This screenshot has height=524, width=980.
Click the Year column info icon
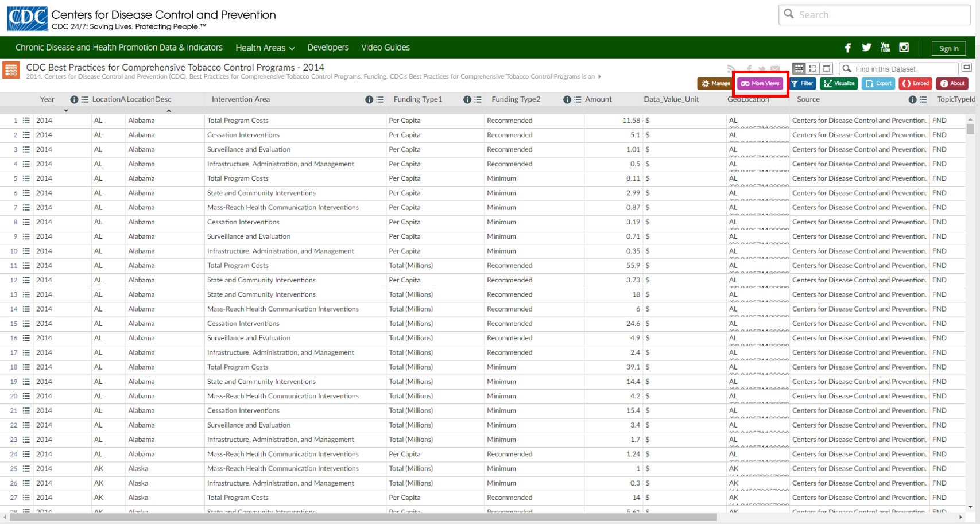click(x=74, y=99)
